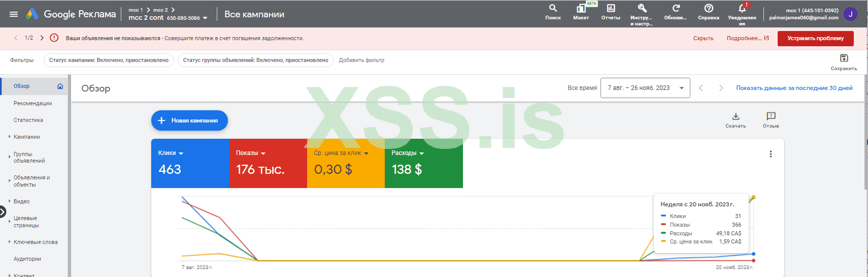Open Рекомендации in the sidebar

33,103
